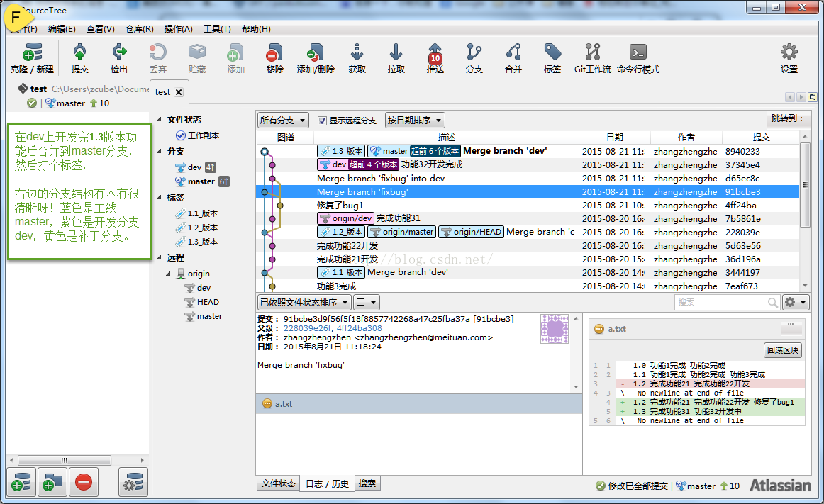Select commit row 修复了bug1
824x504 pixels.
pos(528,206)
